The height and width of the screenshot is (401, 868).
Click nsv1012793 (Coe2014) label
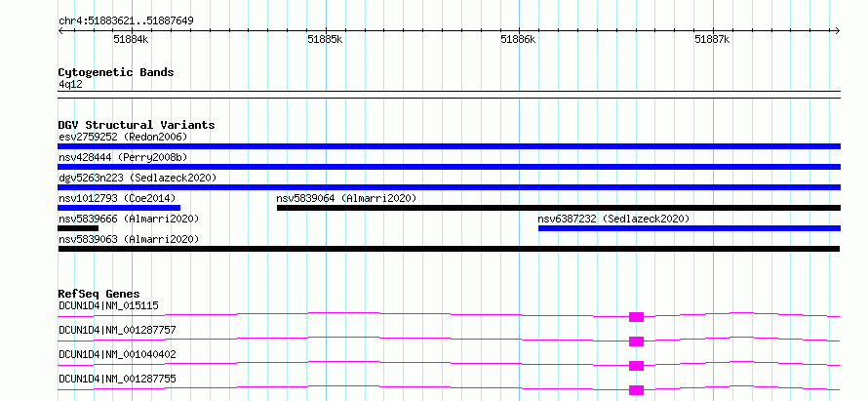pyautogui.click(x=117, y=198)
